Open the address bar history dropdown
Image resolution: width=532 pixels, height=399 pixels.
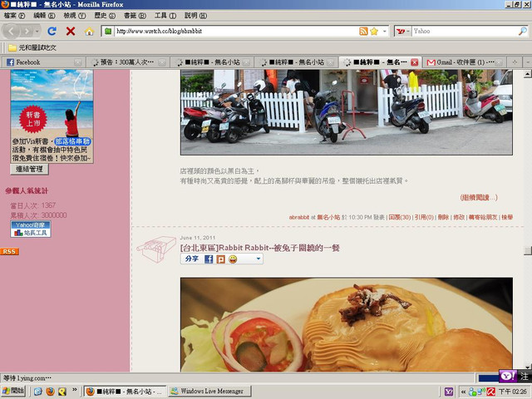(x=384, y=32)
